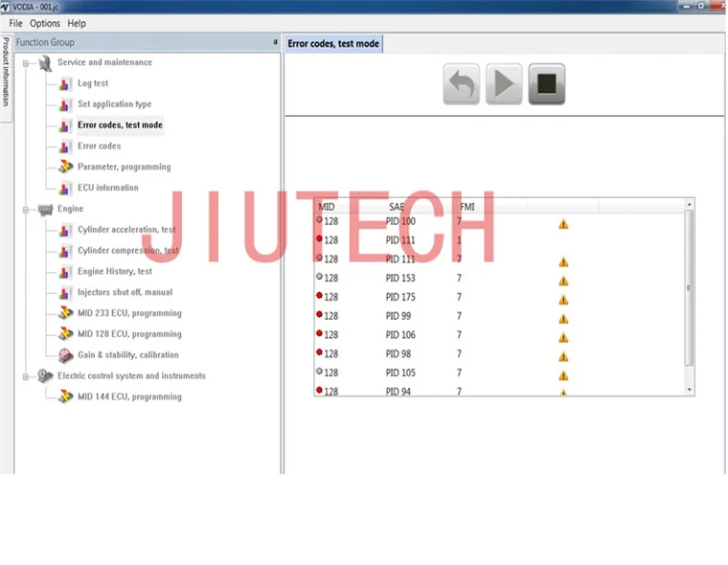Collapse the Engine tree group
This screenshot has height=565, width=728.
pos(26,209)
